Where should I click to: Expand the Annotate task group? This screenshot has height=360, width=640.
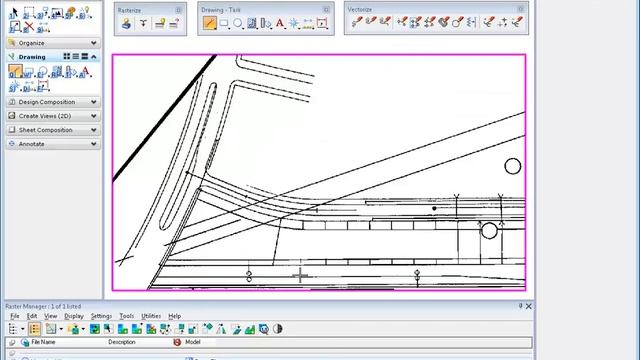94,144
